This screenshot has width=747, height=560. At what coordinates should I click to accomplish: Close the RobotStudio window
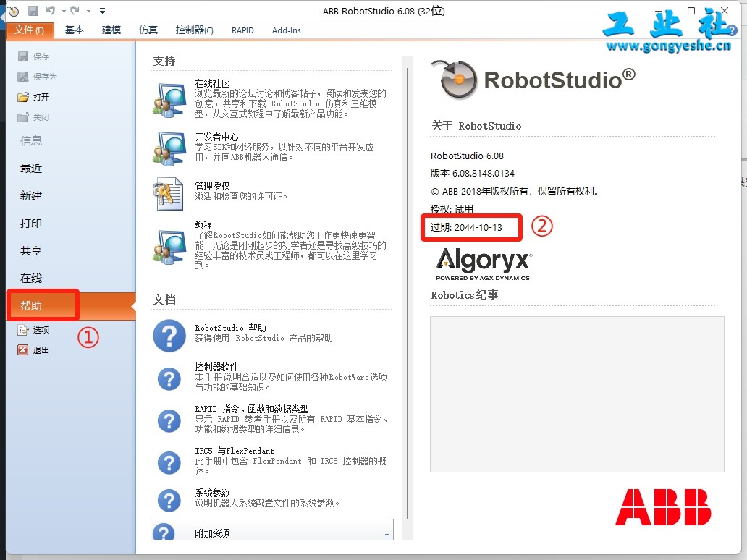724,10
